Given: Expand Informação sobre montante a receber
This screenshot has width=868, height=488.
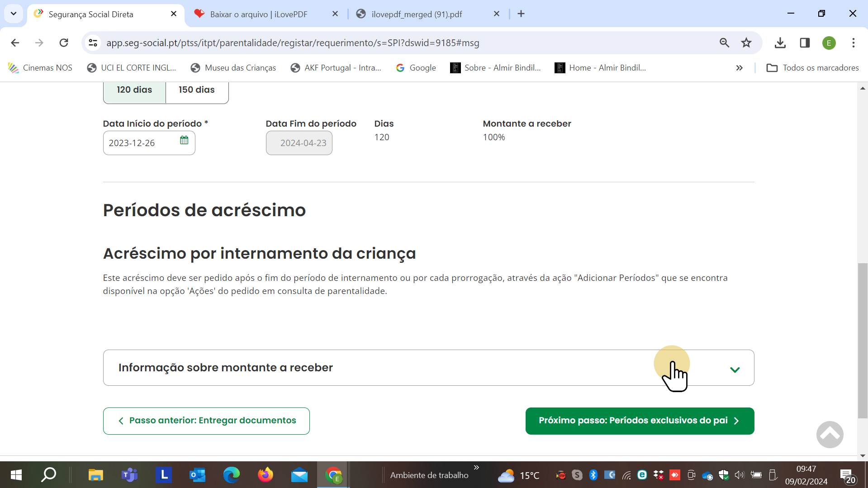Looking at the screenshot, I should (735, 370).
